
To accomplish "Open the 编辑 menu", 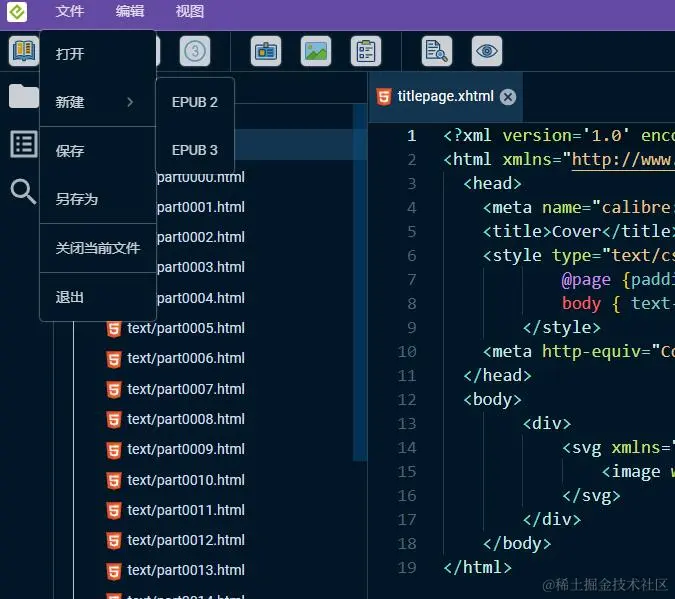I will coord(130,11).
